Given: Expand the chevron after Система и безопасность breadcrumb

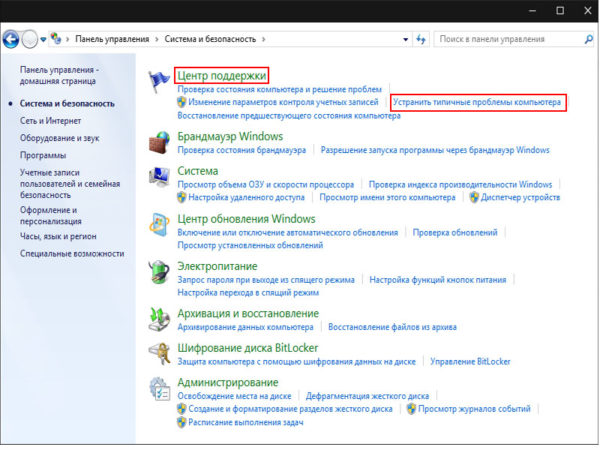Looking at the screenshot, I should pyautogui.click(x=262, y=39).
